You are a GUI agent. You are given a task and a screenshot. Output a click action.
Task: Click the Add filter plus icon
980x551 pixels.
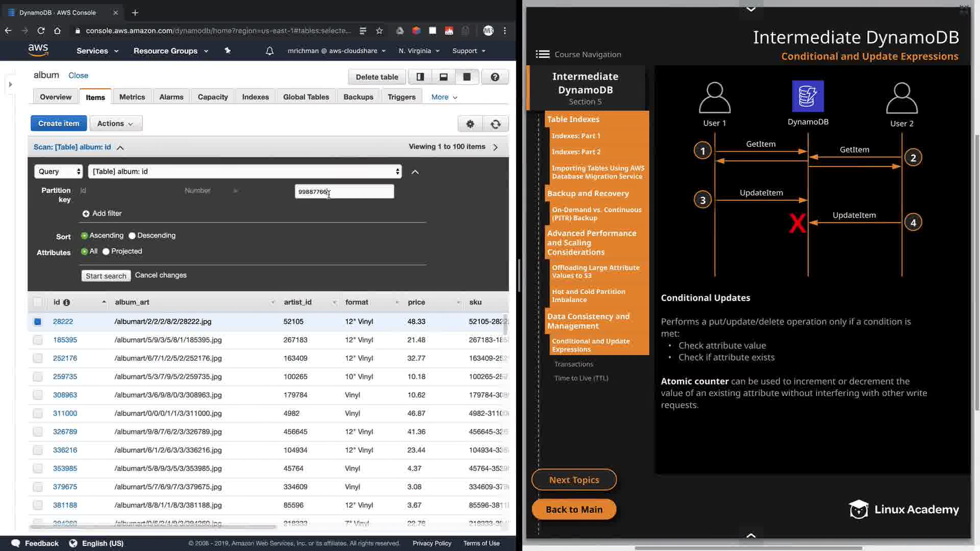86,214
